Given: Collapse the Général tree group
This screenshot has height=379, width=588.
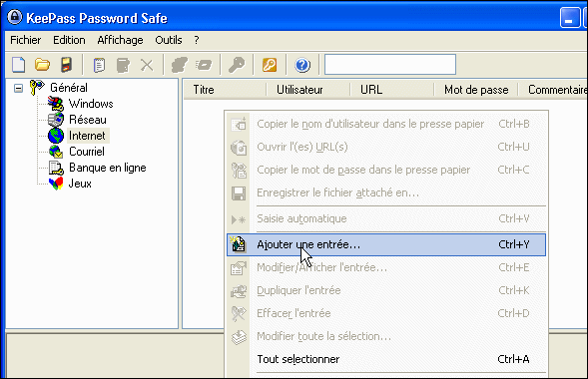Looking at the screenshot, I should click(x=18, y=88).
